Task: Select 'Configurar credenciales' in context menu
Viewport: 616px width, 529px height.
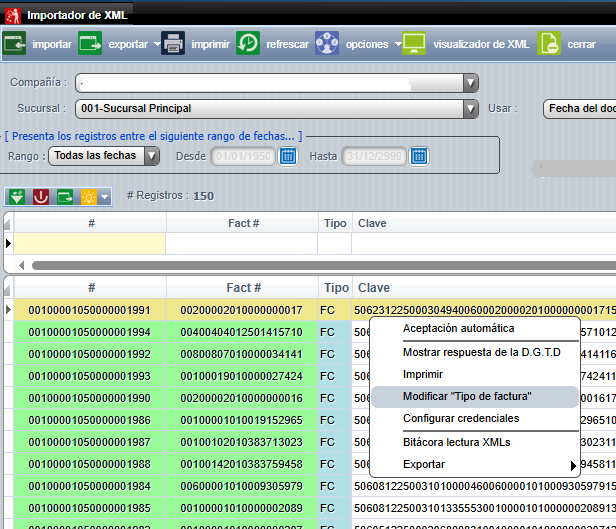Action: pos(461,418)
